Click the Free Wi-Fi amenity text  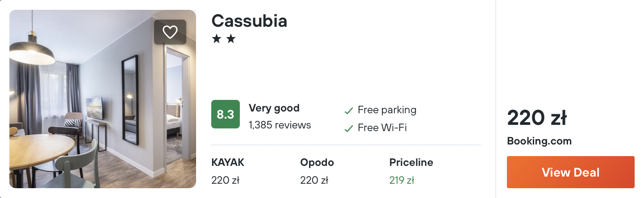382,128
